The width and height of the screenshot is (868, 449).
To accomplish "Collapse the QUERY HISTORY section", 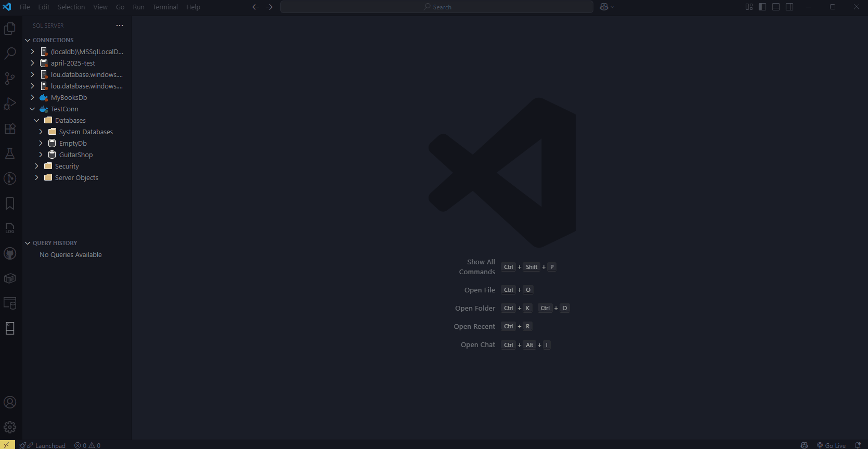I will pos(28,243).
